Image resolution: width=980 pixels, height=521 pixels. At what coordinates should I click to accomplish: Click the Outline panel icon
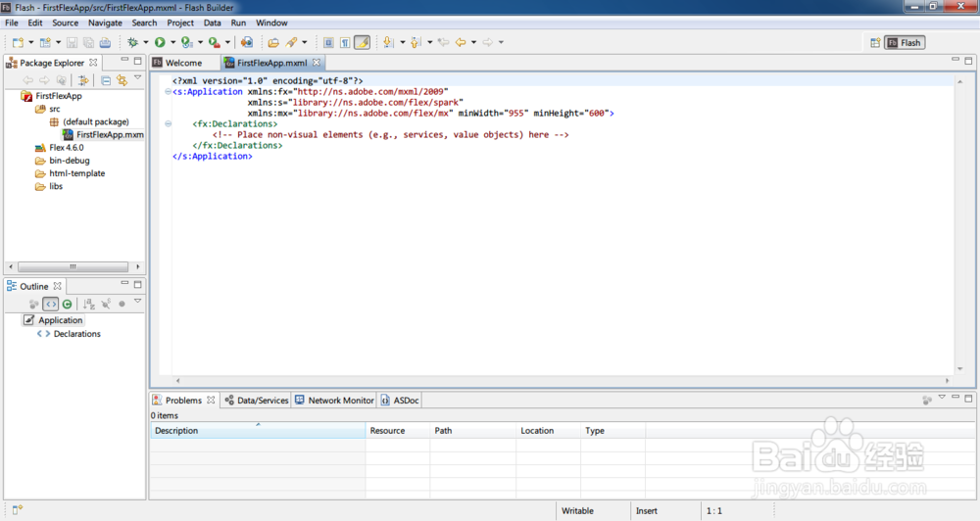11,286
